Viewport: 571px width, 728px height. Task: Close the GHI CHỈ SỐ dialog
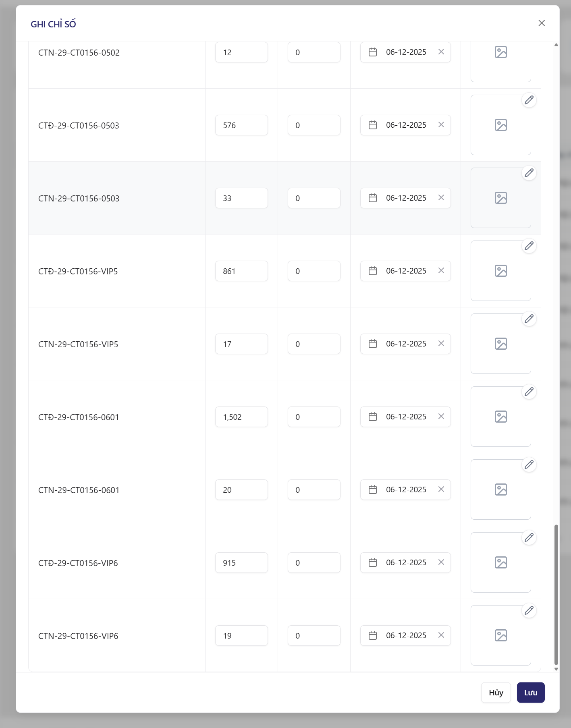coord(542,23)
